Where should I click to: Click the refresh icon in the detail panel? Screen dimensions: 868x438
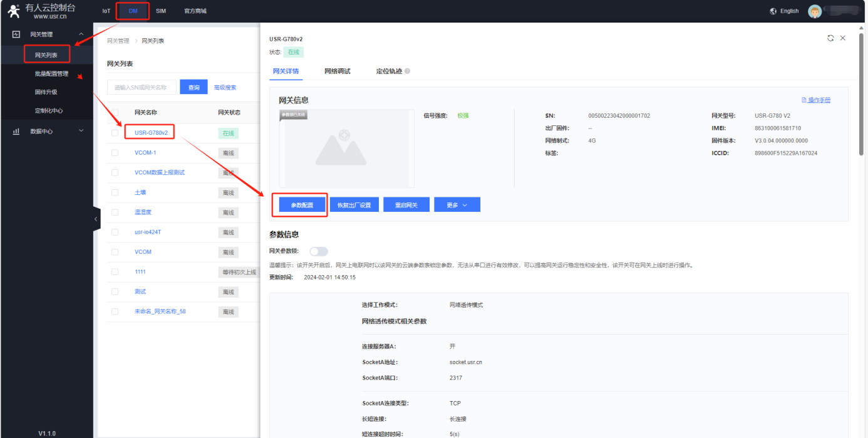[830, 38]
